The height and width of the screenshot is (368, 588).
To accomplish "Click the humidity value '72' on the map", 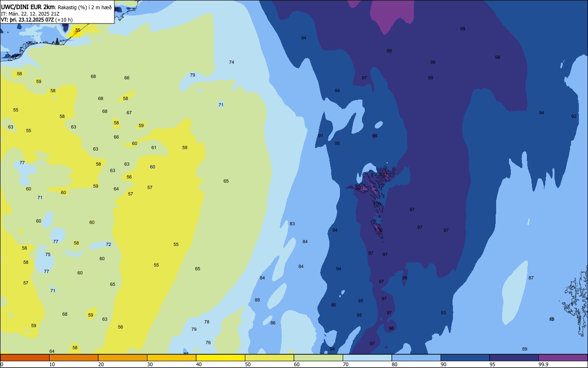I will pyautogui.click(x=108, y=245).
